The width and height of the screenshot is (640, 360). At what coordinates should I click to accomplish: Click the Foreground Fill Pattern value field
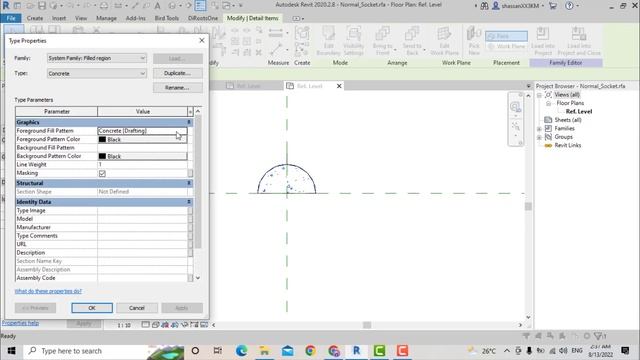[x=142, y=131]
